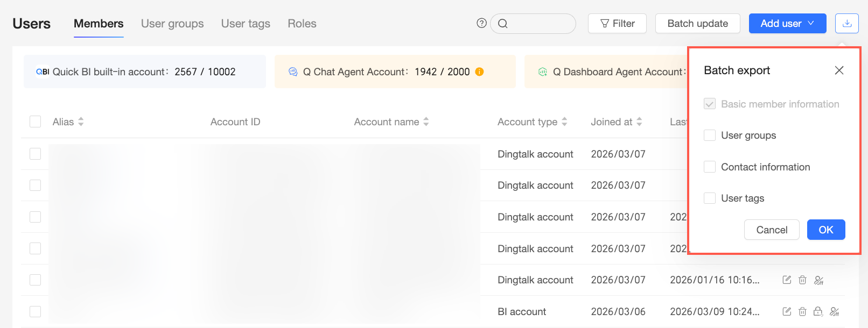Close the Batch export popup
Viewport: 868px width, 328px height.
click(x=839, y=70)
